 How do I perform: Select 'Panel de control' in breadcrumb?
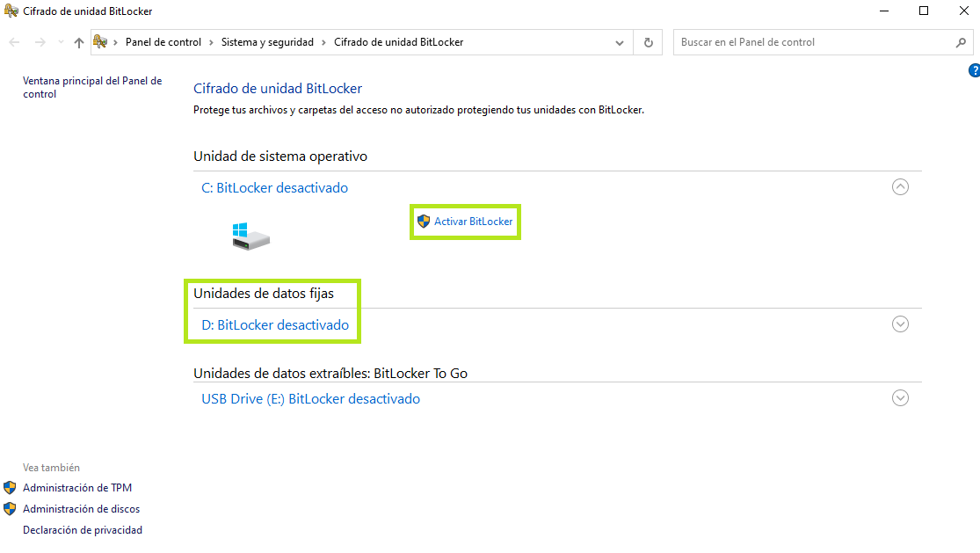click(x=163, y=42)
